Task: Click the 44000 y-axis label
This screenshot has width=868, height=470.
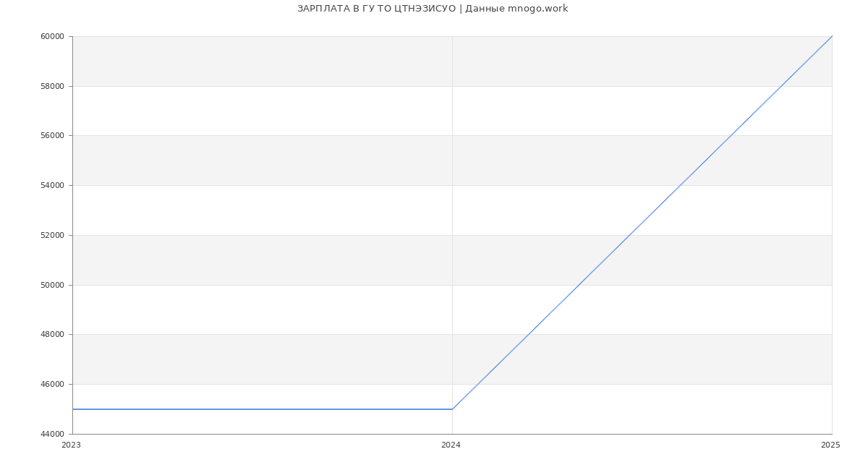Action: coord(53,435)
